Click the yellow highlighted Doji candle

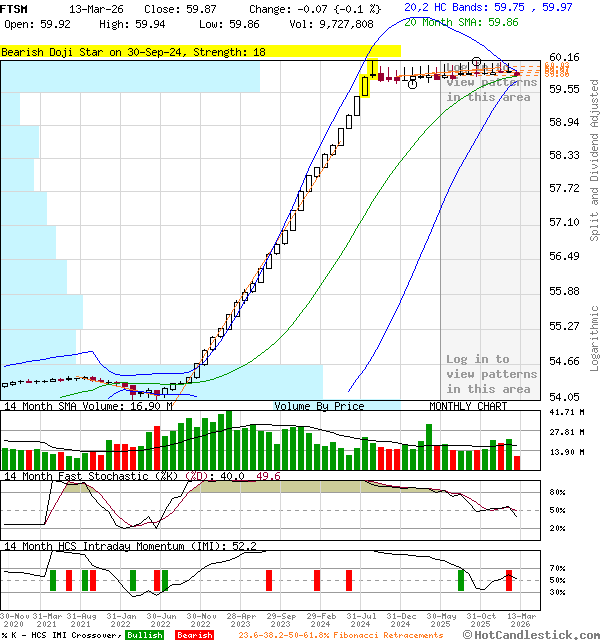click(x=365, y=87)
